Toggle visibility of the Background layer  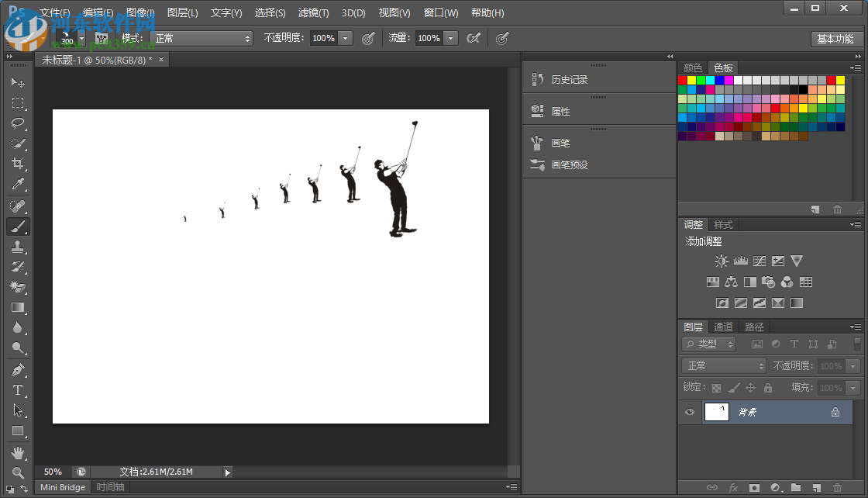click(689, 412)
